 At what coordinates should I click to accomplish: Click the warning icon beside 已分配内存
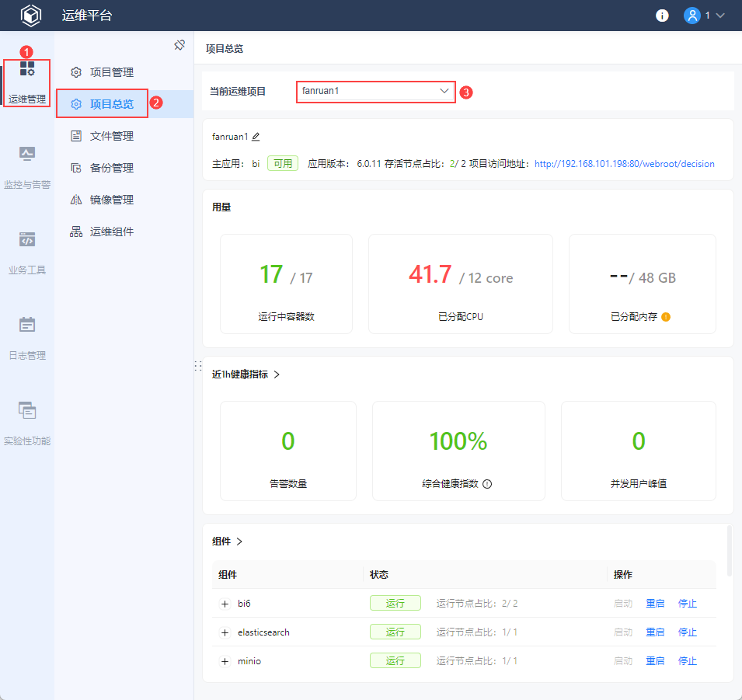point(666,317)
